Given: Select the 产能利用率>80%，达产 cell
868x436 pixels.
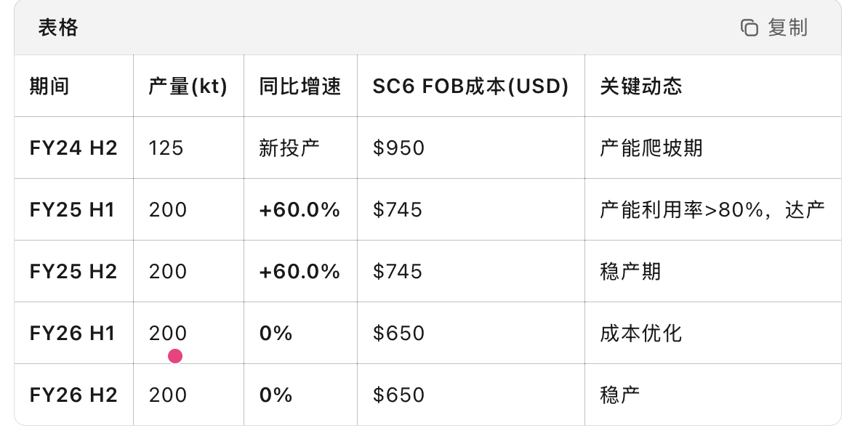Looking at the screenshot, I should point(712,210).
